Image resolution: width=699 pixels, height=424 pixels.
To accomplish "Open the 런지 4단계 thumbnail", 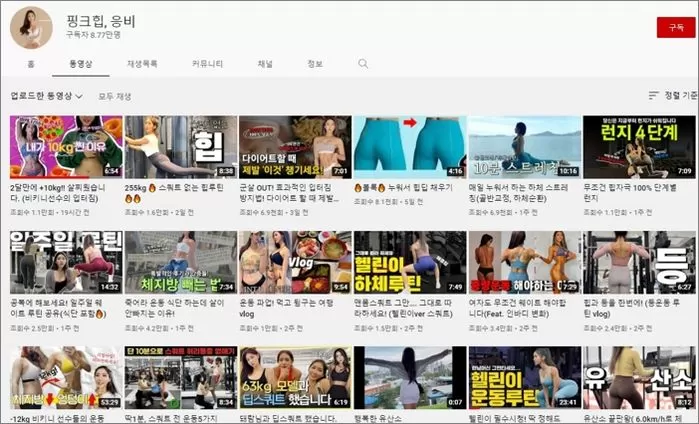I will (639, 147).
